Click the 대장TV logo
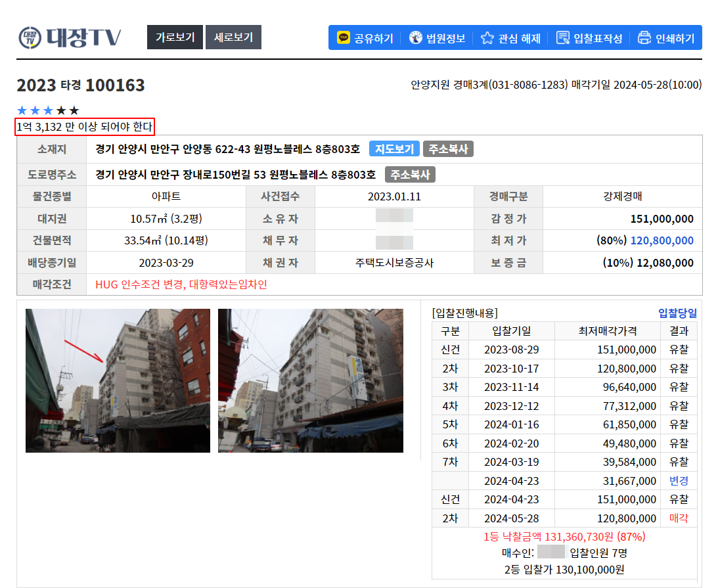The image size is (718, 588). point(70,37)
